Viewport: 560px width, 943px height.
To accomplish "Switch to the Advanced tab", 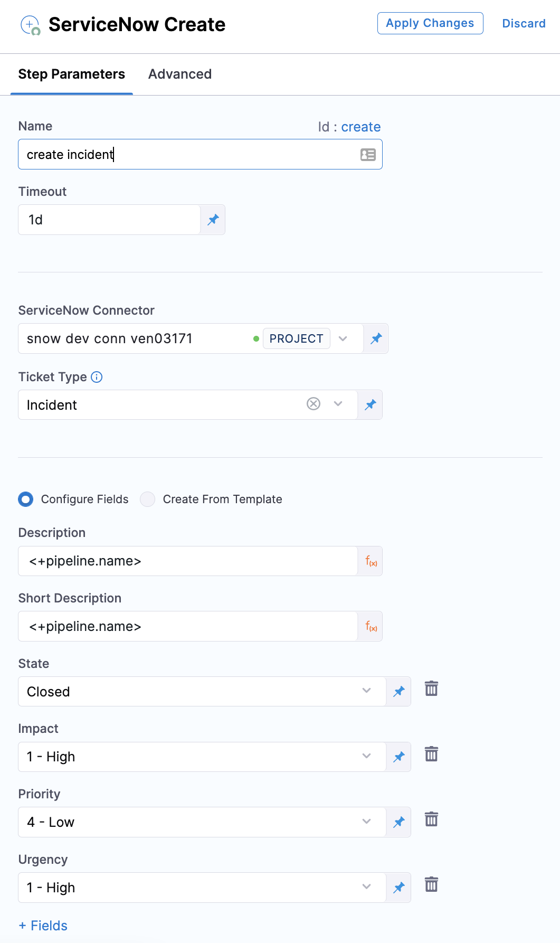I will pos(180,74).
